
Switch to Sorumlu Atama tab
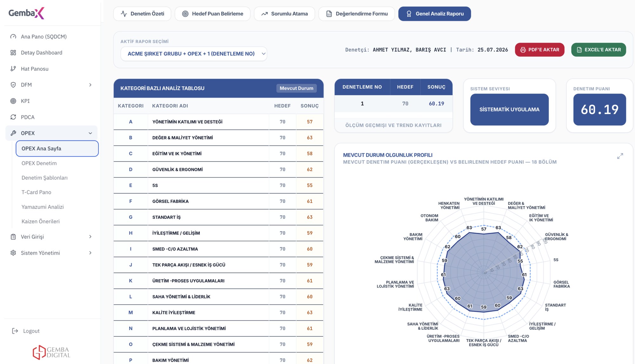coord(284,14)
